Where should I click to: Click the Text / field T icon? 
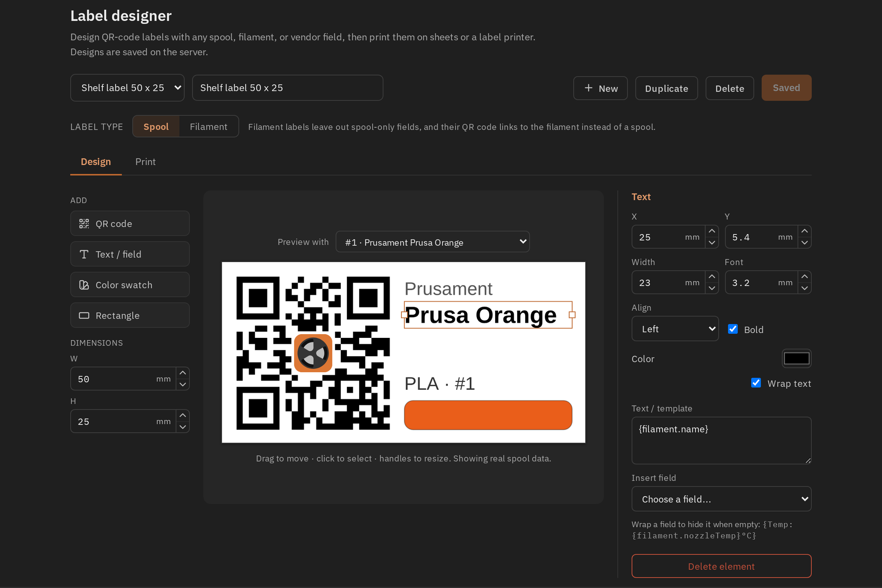pyautogui.click(x=84, y=254)
